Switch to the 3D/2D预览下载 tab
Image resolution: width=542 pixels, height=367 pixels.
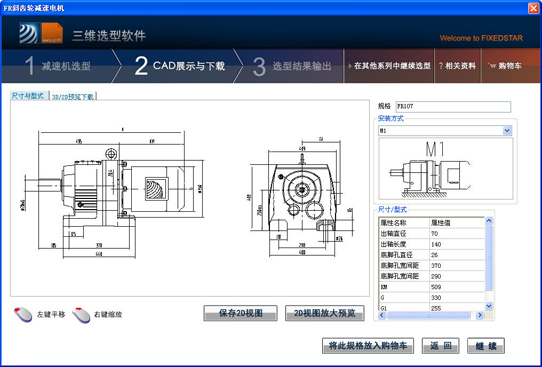(x=73, y=96)
